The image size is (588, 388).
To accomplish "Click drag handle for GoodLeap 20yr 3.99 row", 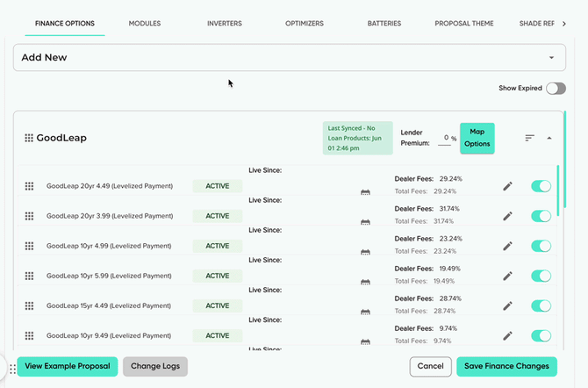I will pyautogui.click(x=29, y=216).
